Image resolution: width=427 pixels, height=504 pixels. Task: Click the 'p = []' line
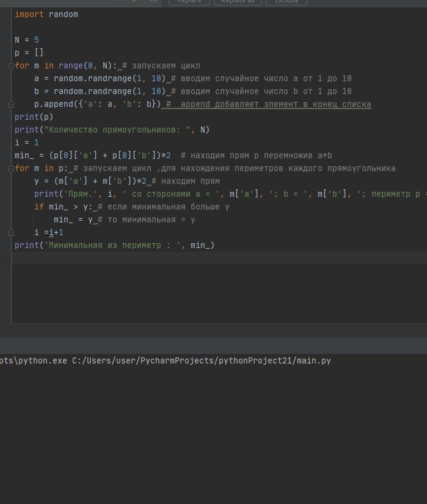pyautogui.click(x=29, y=53)
